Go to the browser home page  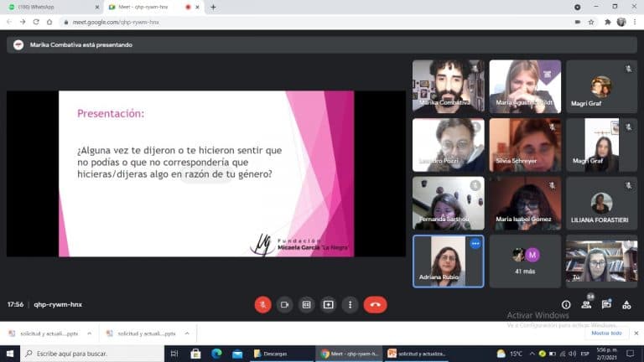49,22
